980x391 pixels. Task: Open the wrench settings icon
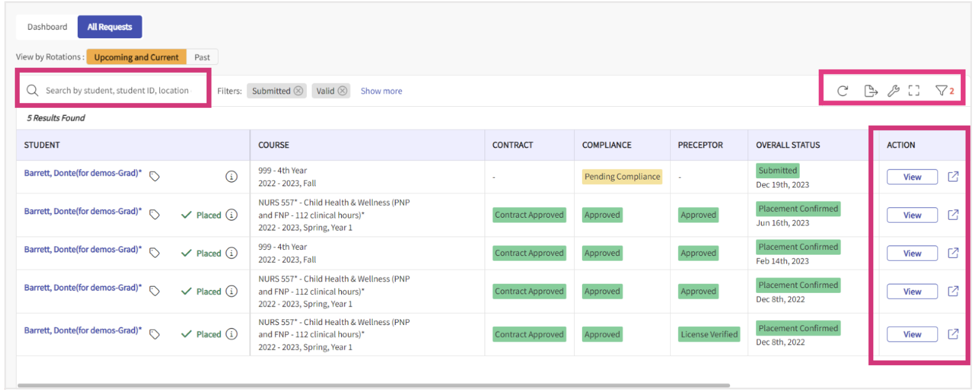pyautogui.click(x=893, y=91)
